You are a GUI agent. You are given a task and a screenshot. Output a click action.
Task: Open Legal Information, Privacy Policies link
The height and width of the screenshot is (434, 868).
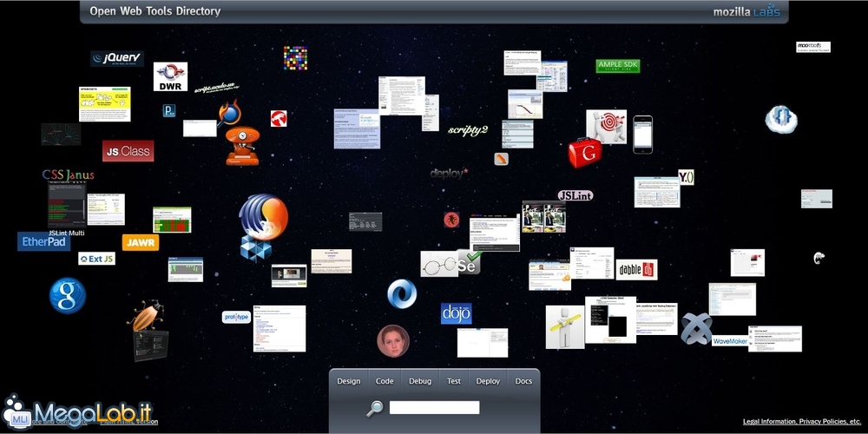click(x=801, y=421)
